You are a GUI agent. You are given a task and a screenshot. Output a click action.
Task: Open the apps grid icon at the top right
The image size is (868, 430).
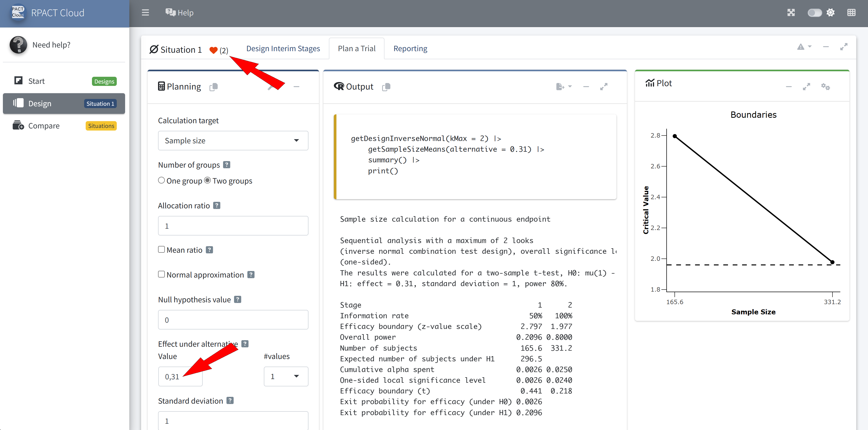[x=851, y=13]
